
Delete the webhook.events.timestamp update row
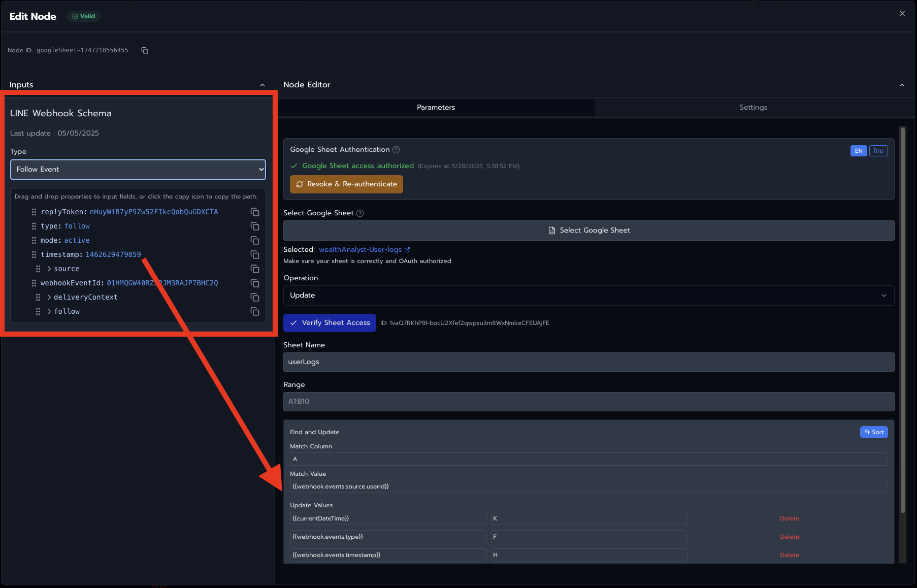[790, 555]
